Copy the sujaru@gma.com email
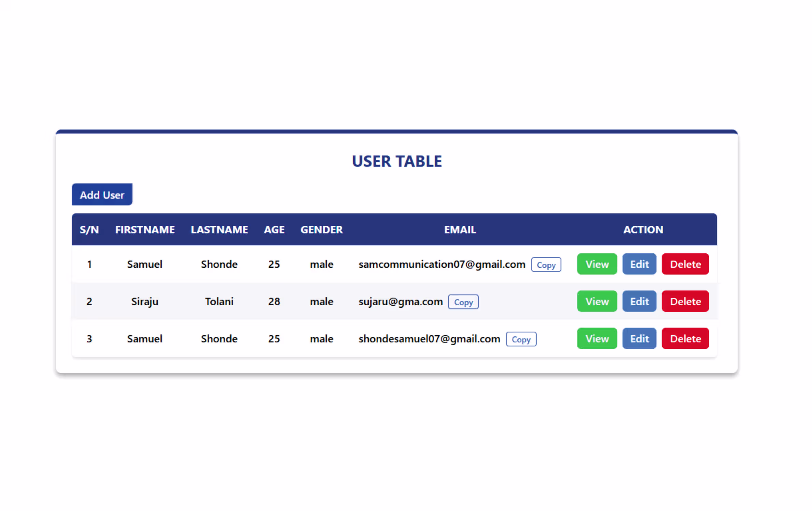This screenshot has width=812, height=511. pyautogui.click(x=463, y=302)
